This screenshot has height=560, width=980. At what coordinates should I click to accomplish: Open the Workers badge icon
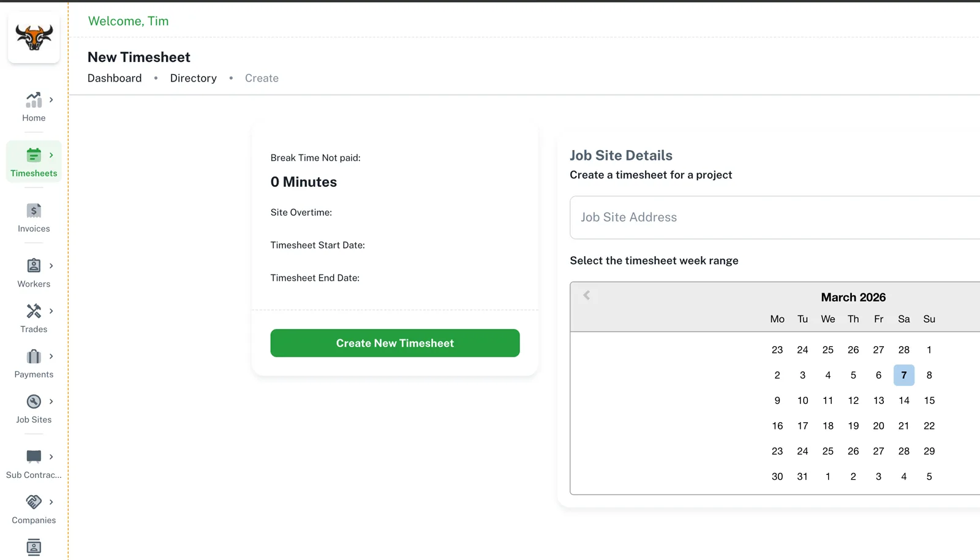pyautogui.click(x=34, y=266)
